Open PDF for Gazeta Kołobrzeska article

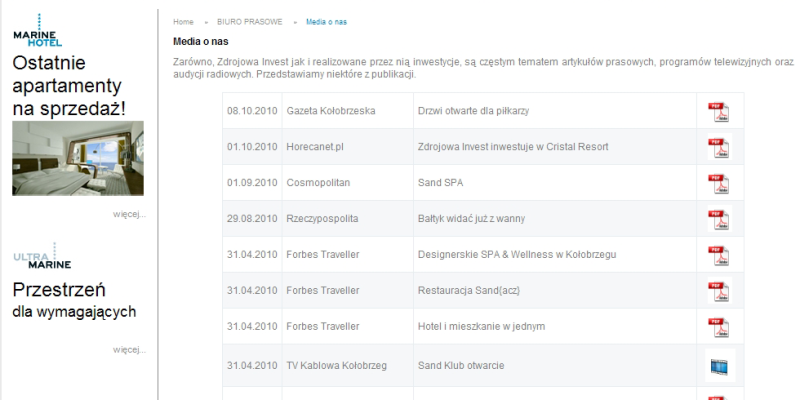coord(719,111)
